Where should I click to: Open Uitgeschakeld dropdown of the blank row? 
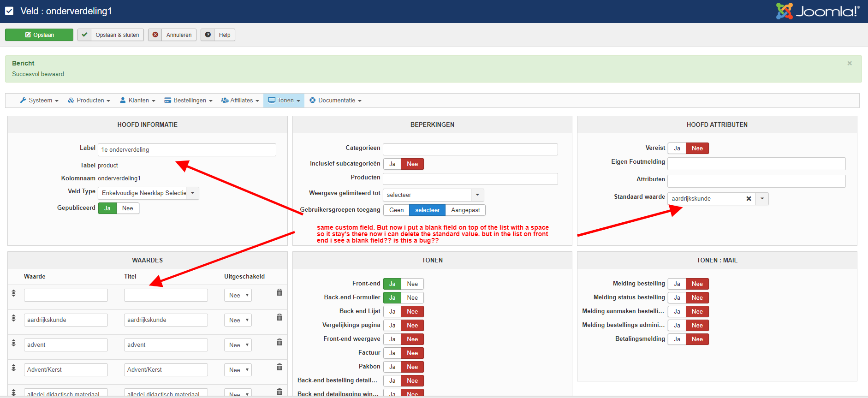238,295
